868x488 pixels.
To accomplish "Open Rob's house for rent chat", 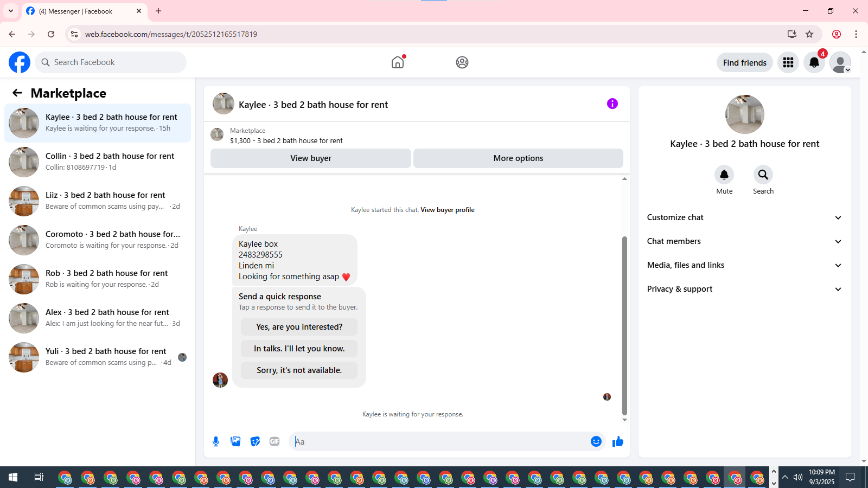I will 98,279.
